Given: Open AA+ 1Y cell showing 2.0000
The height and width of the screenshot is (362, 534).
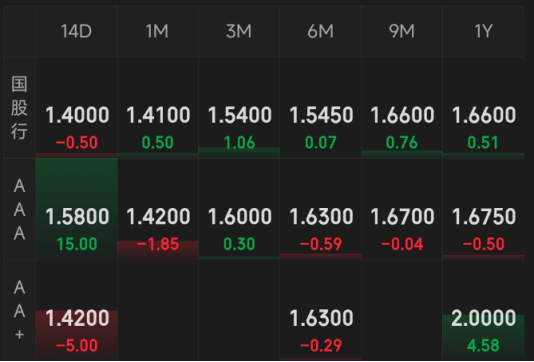Looking at the screenshot, I should pos(483,310).
